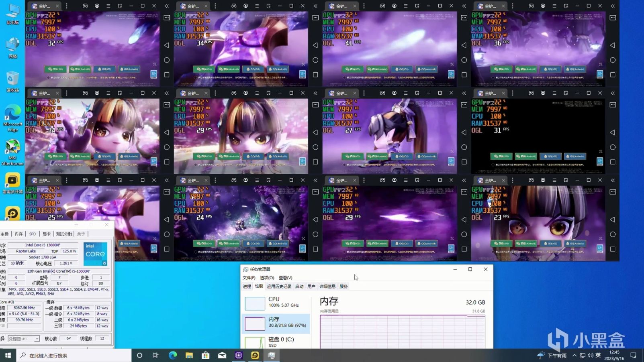Tap Android recents square in 41 FPS emulator
This screenshot has width=644, height=362.
pyautogui.click(x=464, y=75)
